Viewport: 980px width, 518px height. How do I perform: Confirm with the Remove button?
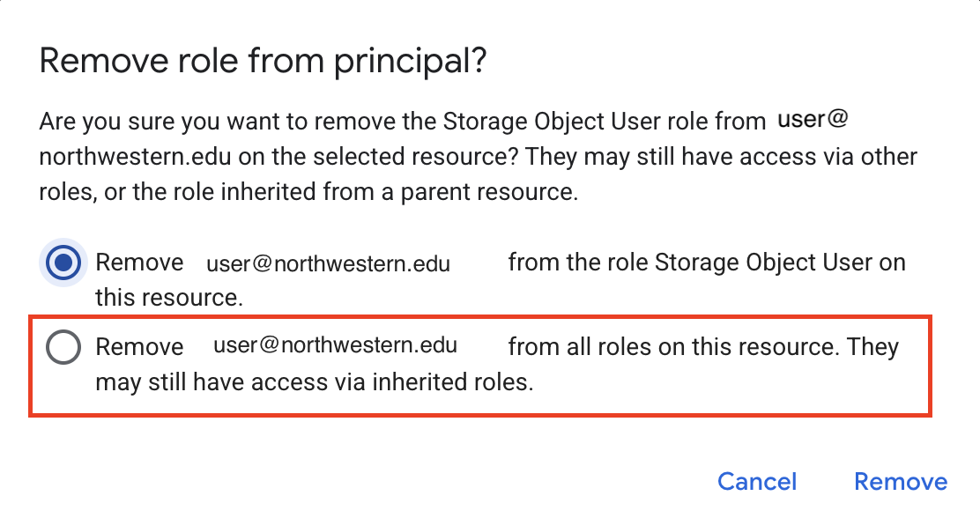900,481
